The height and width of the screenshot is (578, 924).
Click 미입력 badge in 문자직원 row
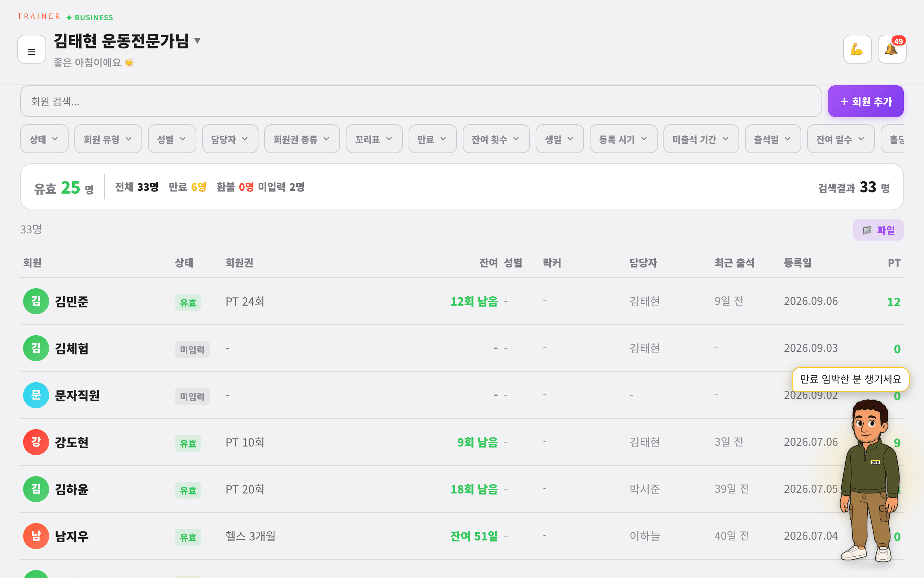click(x=192, y=396)
